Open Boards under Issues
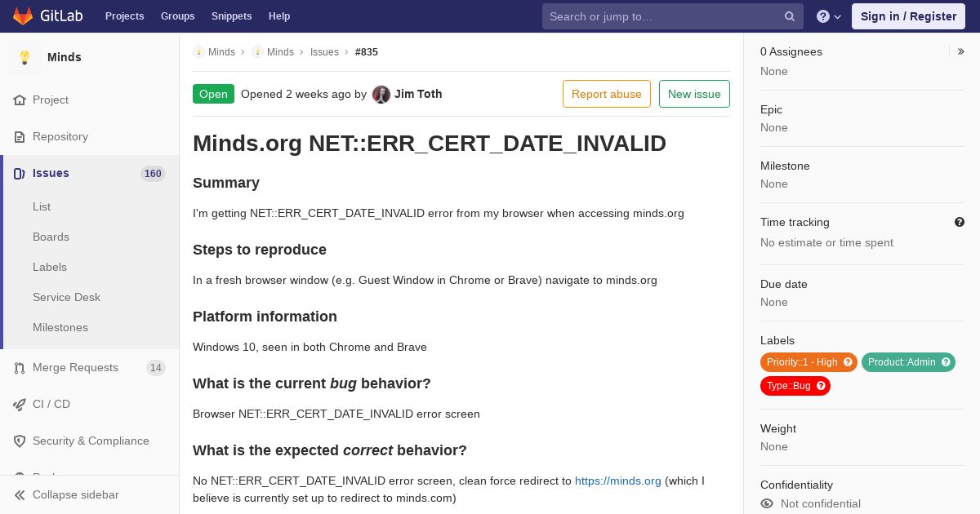 tap(51, 237)
